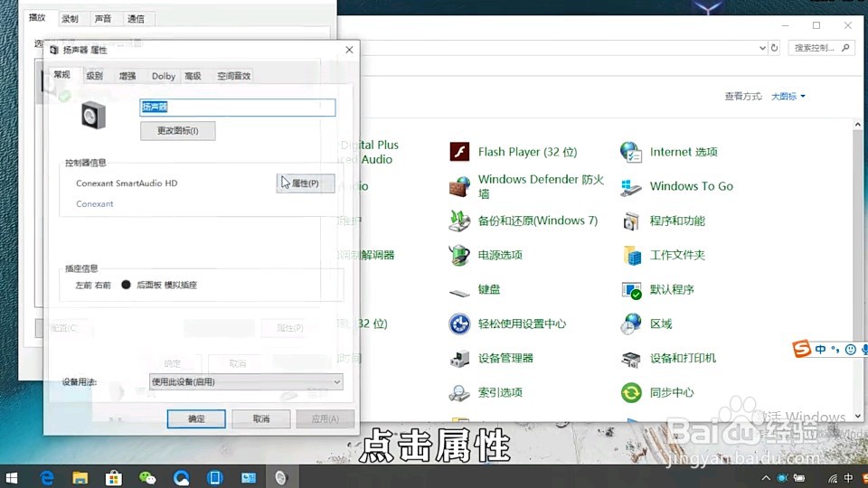Click the Conexant vendor text
This screenshot has width=868, height=488.
coord(95,203)
